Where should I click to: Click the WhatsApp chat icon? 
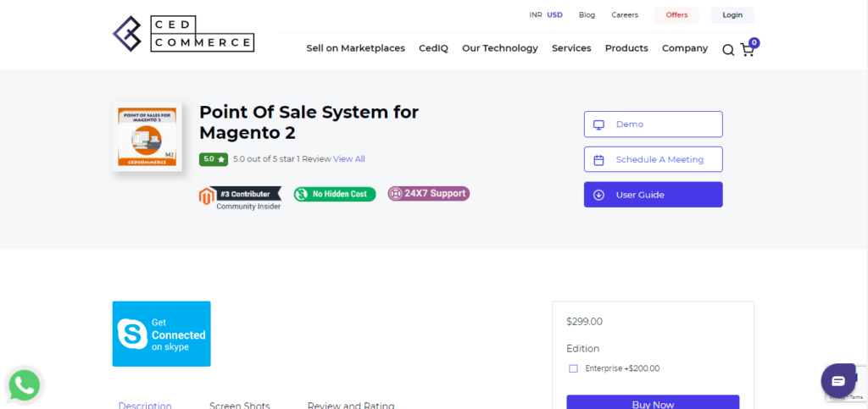[25, 385]
